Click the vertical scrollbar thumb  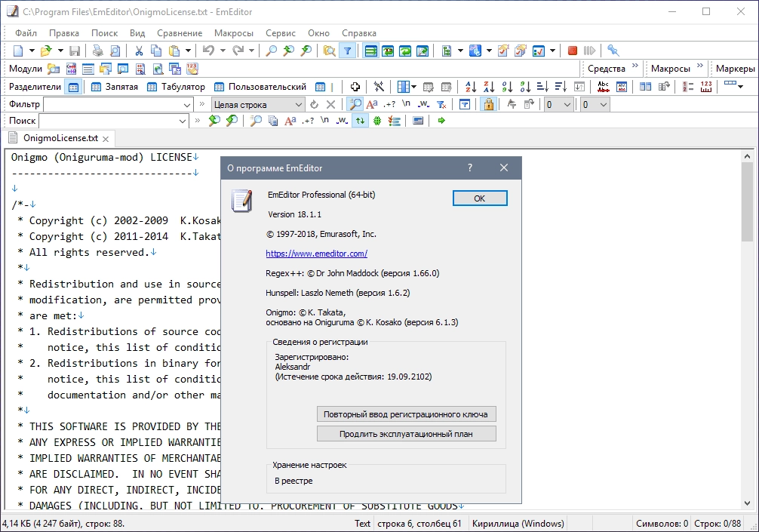(747, 201)
